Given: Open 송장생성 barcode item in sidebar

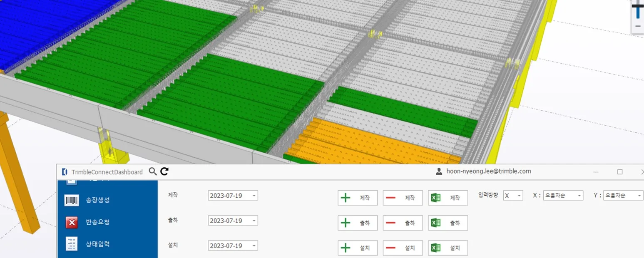Looking at the screenshot, I should tap(107, 200).
